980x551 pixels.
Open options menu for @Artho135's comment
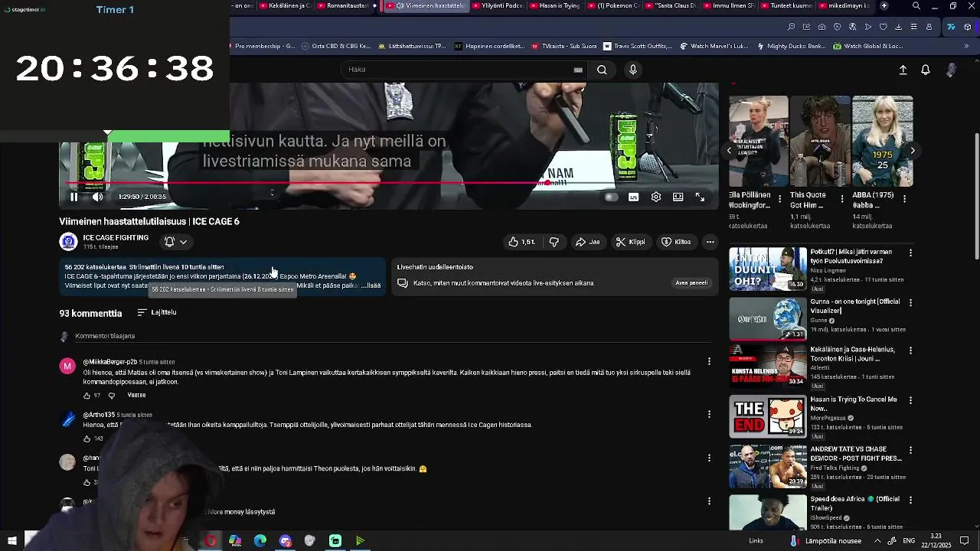click(709, 414)
